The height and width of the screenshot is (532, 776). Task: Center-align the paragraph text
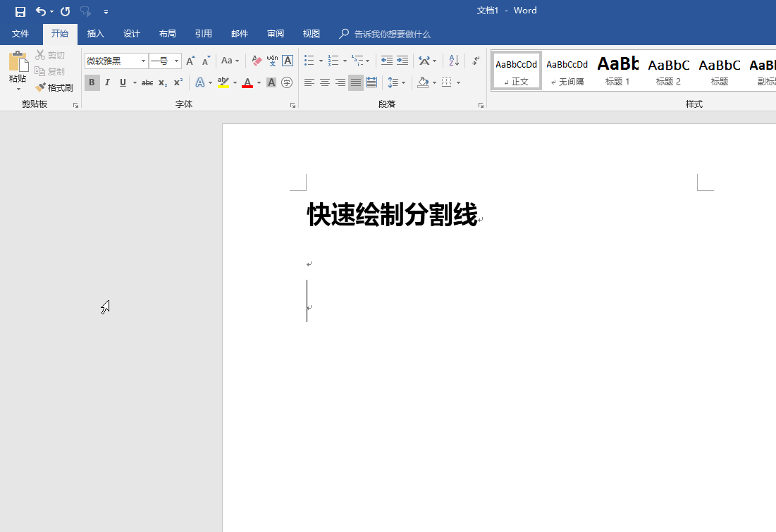click(x=325, y=83)
